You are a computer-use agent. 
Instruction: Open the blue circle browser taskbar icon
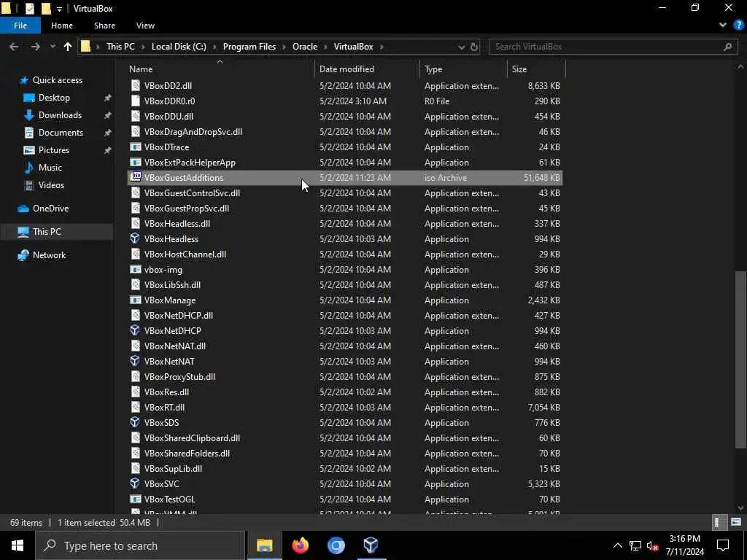[336, 545]
